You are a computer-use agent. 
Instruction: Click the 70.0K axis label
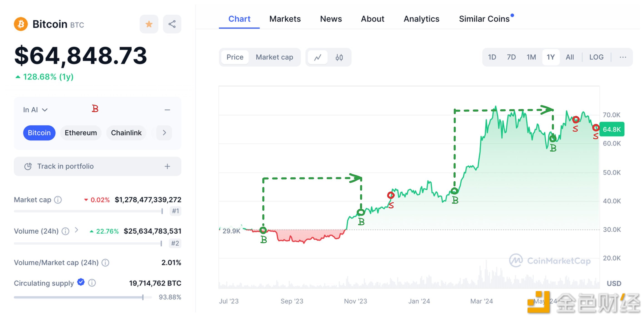pyautogui.click(x=612, y=115)
